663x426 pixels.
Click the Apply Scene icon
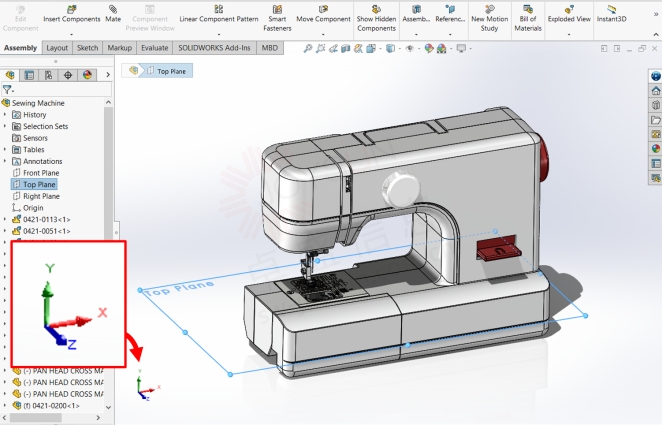pos(441,49)
